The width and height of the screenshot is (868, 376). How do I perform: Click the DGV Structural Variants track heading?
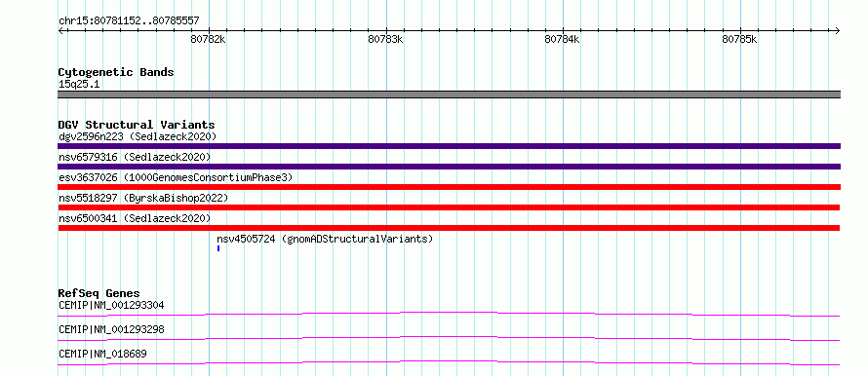pyautogui.click(x=137, y=125)
